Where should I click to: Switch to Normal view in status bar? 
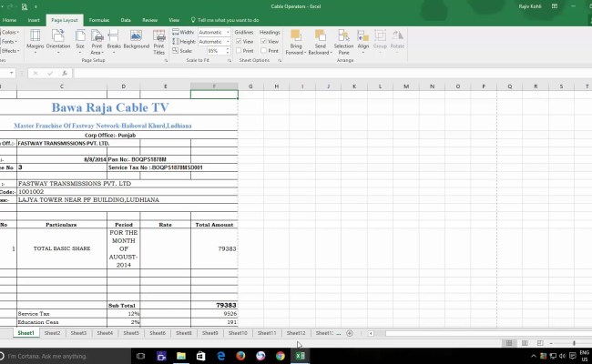tap(509, 343)
